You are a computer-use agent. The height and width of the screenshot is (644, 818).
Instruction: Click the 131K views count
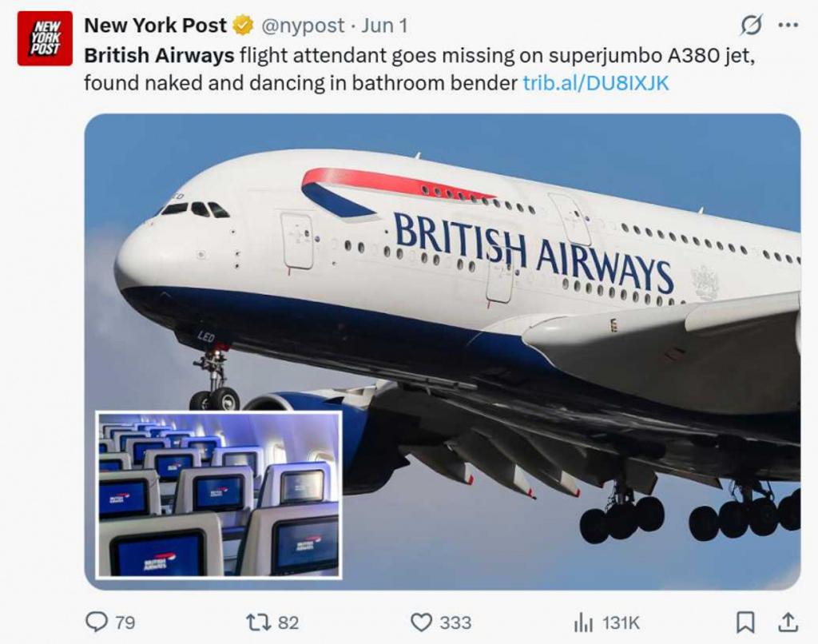(621, 622)
